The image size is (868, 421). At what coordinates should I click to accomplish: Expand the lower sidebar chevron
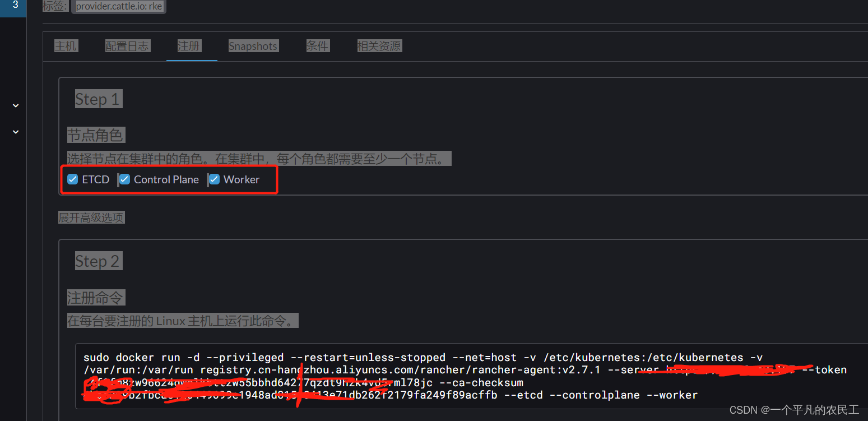pyautogui.click(x=16, y=132)
